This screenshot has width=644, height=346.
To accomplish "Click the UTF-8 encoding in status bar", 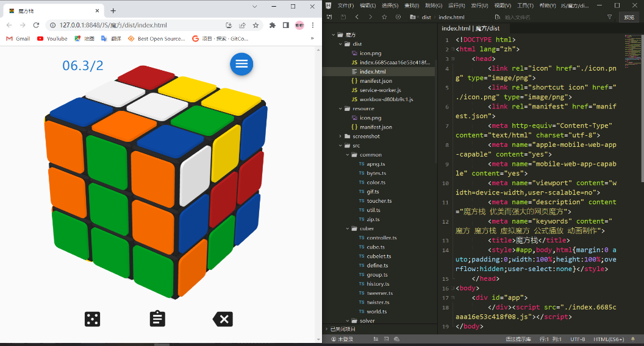I will (x=578, y=339).
